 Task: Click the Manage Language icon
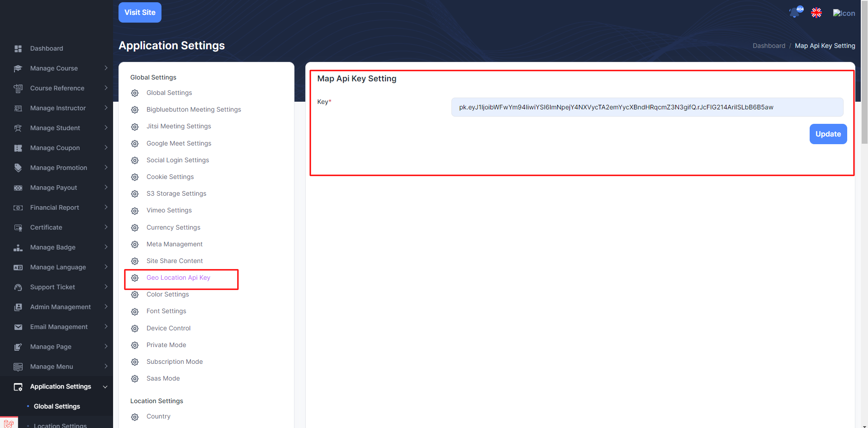(x=18, y=267)
